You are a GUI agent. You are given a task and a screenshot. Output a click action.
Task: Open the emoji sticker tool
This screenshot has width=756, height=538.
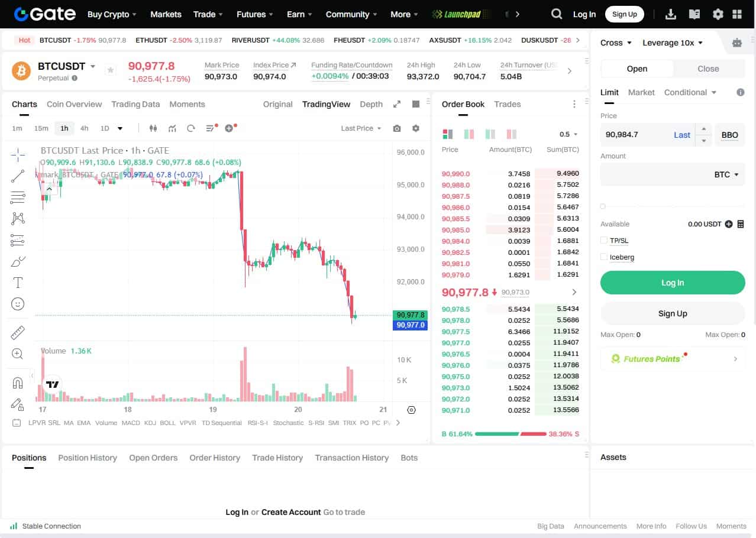[x=17, y=303]
